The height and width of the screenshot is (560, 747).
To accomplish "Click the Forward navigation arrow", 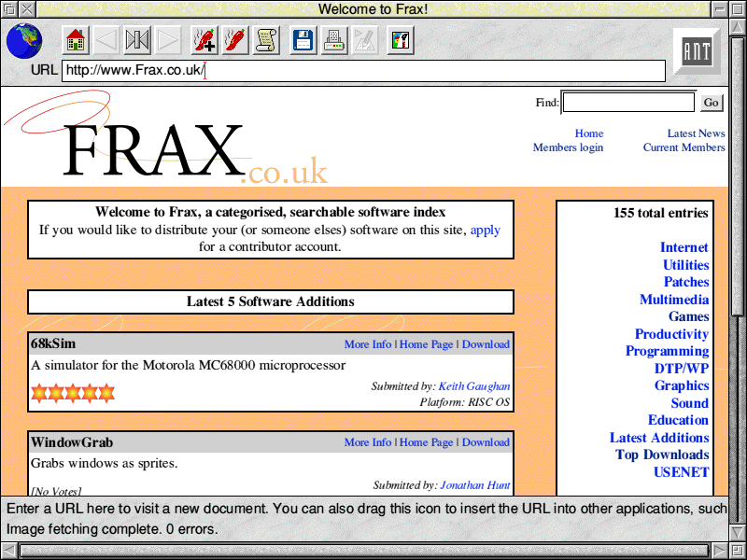I will (167, 40).
